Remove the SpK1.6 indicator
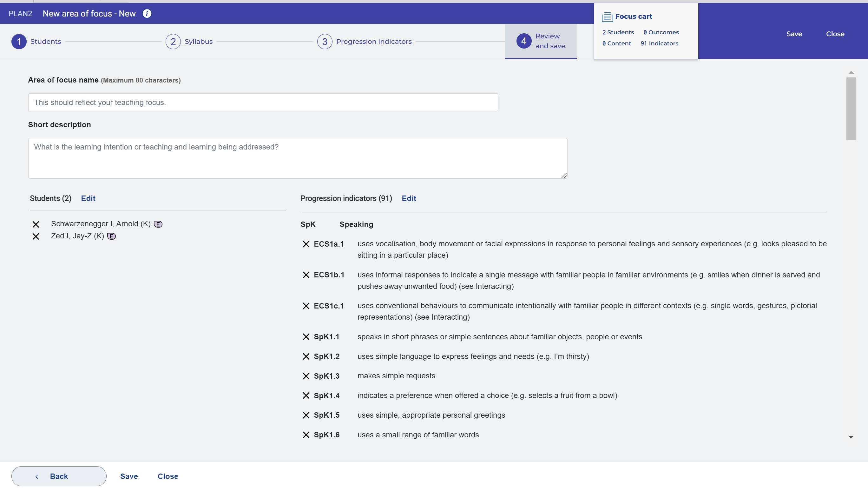 click(x=306, y=435)
